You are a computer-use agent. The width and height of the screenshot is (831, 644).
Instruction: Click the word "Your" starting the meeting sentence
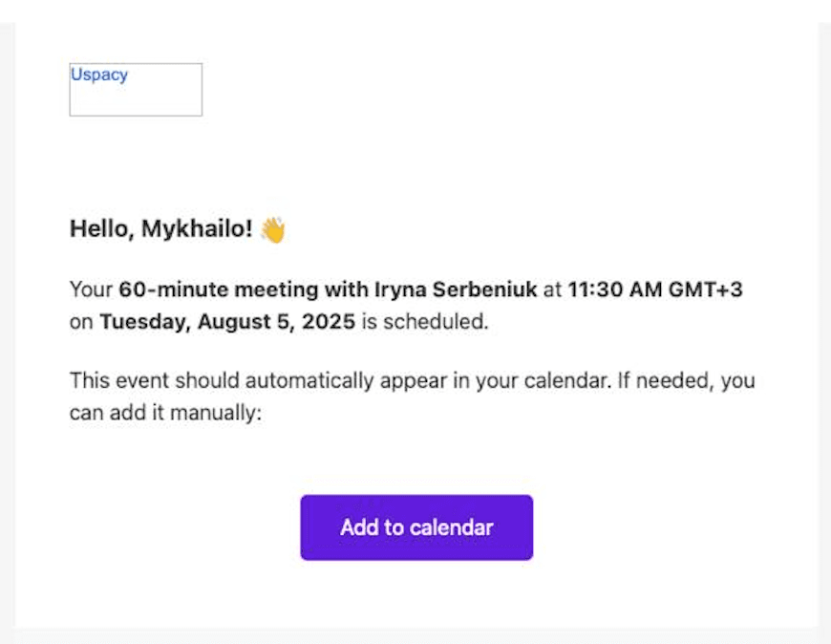pos(92,290)
